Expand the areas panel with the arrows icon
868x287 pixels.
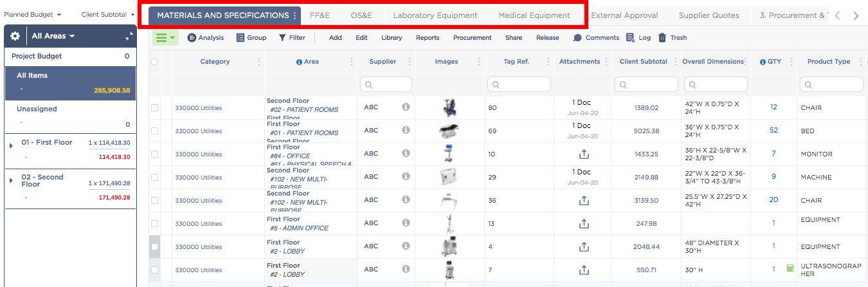tap(129, 37)
